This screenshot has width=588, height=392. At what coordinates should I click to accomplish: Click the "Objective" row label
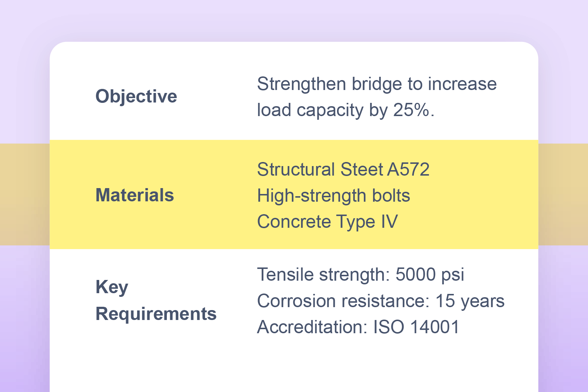(x=136, y=96)
